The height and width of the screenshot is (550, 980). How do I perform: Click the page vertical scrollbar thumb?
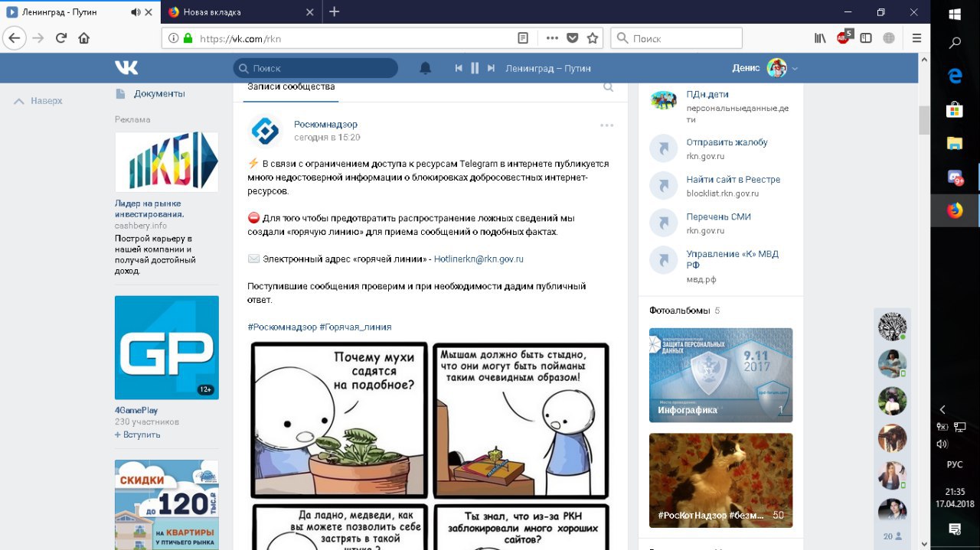924,120
